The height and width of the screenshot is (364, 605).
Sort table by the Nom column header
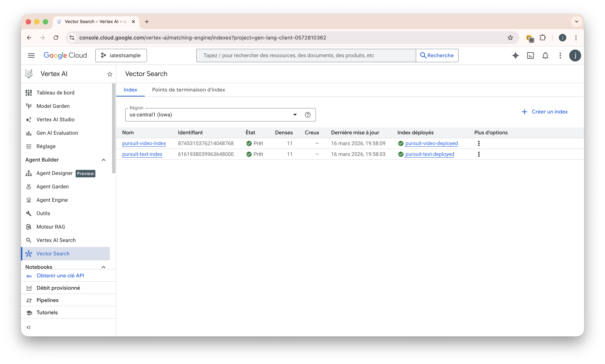128,133
